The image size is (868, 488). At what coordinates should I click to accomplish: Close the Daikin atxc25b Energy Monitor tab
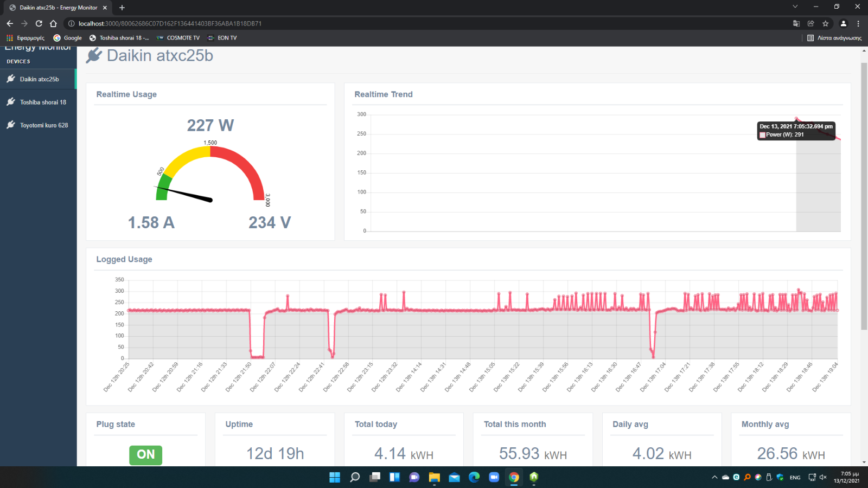pos(105,8)
